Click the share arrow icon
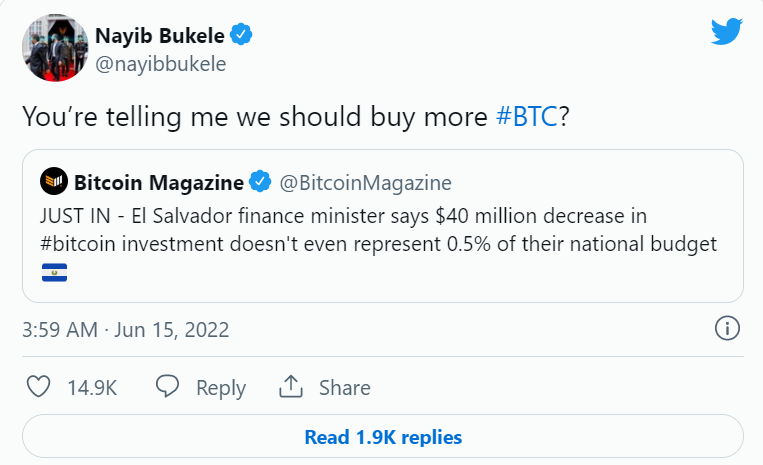The image size is (763, 465). (290, 387)
